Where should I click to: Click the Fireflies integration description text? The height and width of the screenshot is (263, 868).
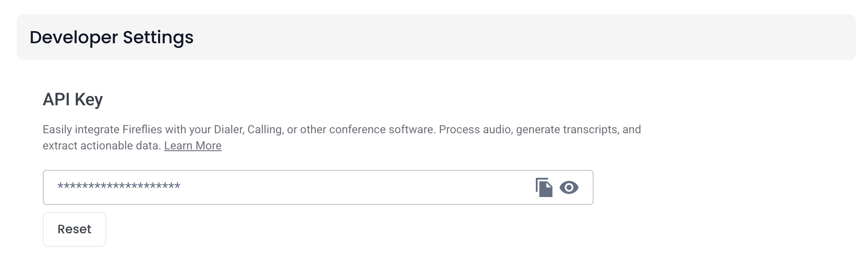click(x=341, y=137)
